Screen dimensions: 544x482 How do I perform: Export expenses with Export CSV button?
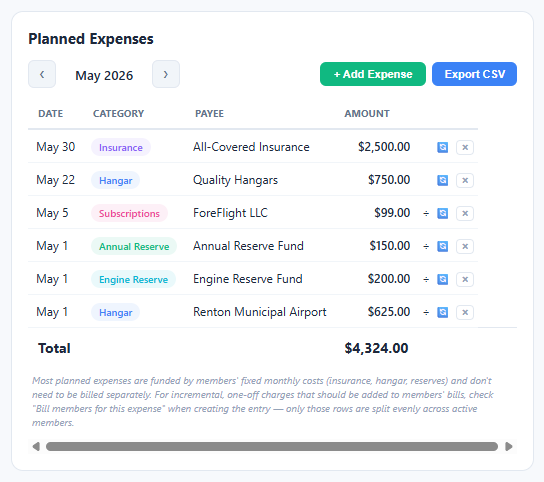474,74
